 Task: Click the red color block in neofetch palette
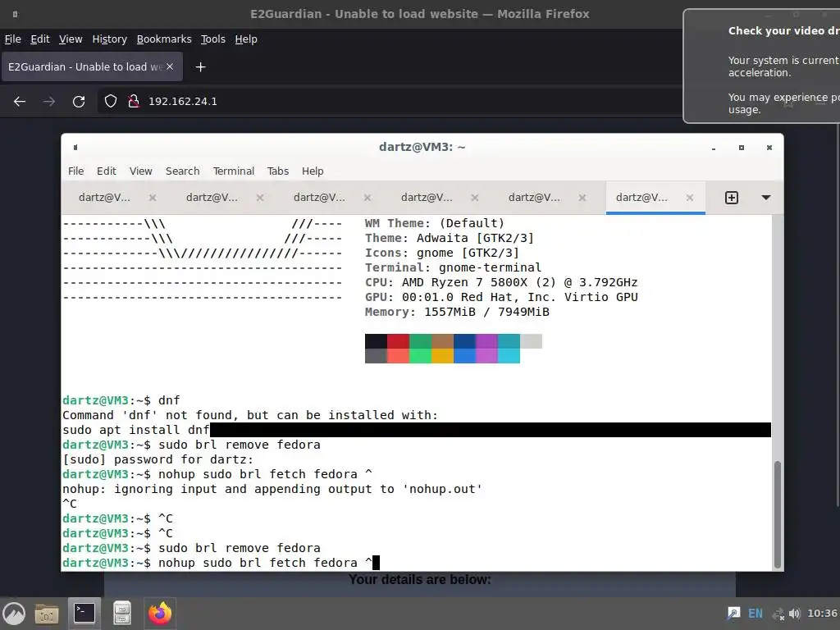click(x=398, y=341)
